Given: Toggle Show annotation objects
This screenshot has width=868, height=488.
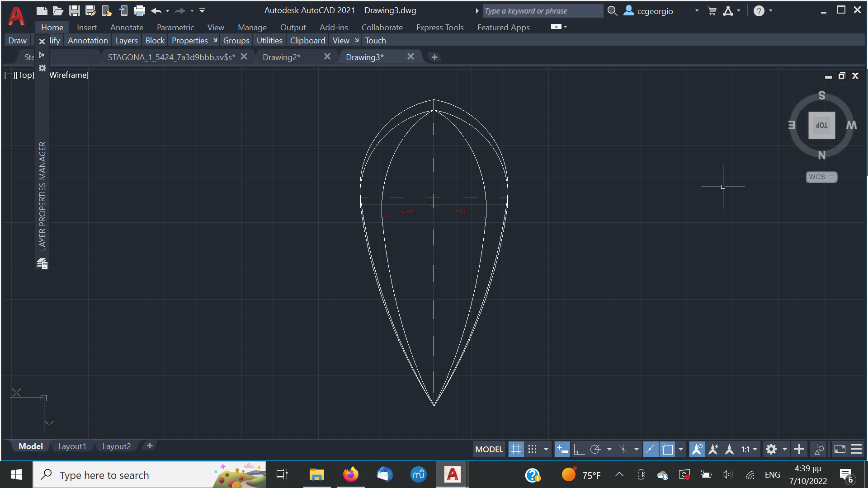Looking at the screenshot, I should pyautogui.click(x=697, y=449).
